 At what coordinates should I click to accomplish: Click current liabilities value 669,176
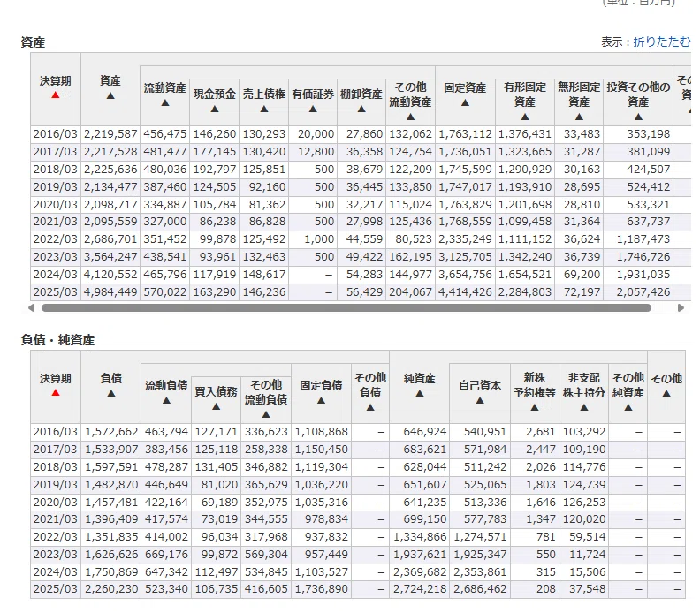pyautogui.click(x=166, y=555)
